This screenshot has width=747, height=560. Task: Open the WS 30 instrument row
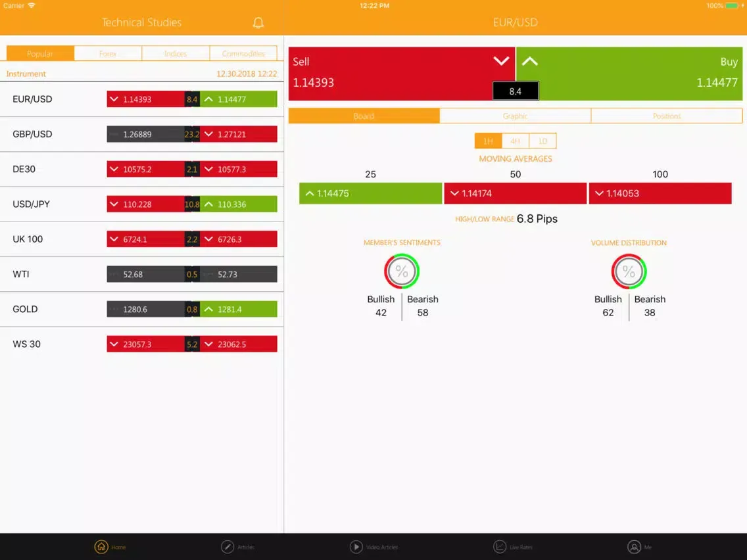(142, 344)
